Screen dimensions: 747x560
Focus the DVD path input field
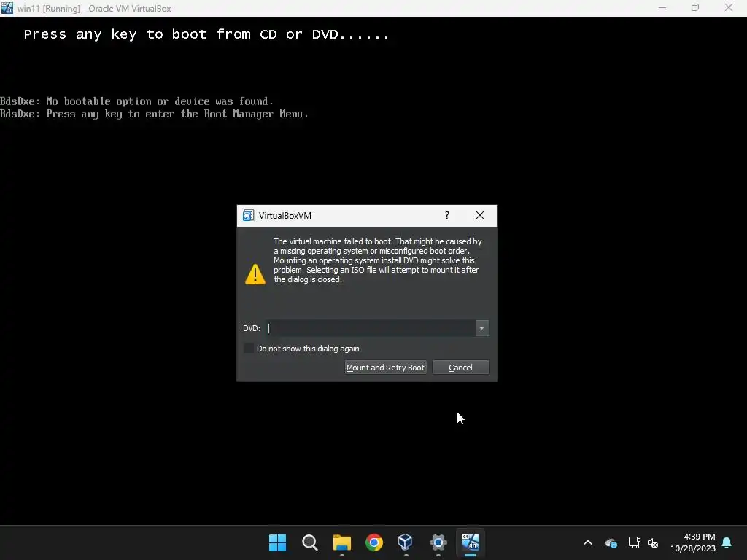point(371,328)
